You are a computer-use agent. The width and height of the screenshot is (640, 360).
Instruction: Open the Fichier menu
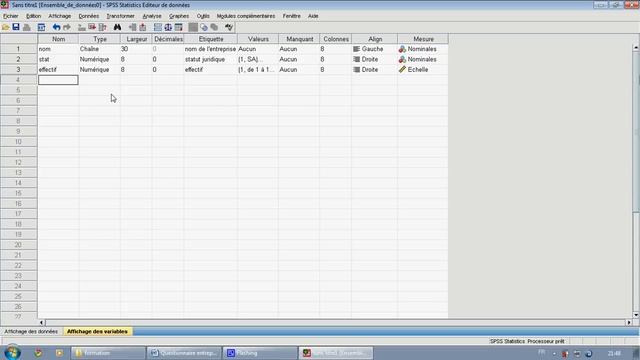[11, 16]
